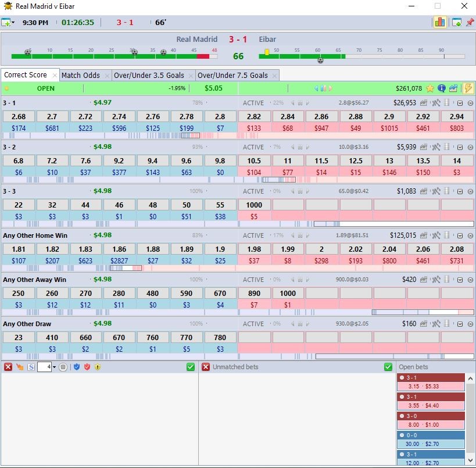Open chart icon for 3 - 1 row

click(x=424, y=103)
